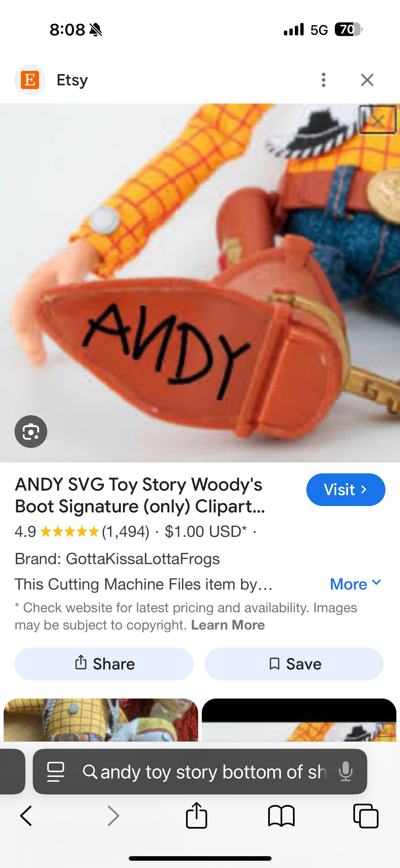Visit the Etsy listing page
This screenshot has width=400, height=868.
point(346,490)
